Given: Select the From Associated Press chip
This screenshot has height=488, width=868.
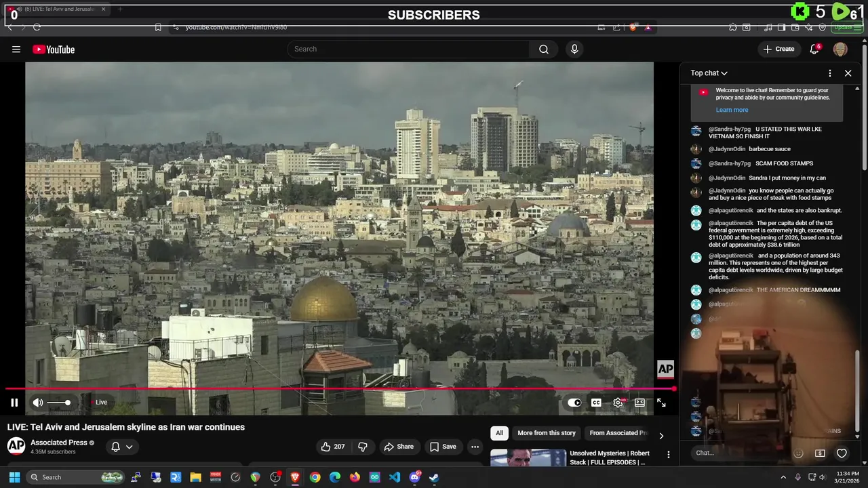Looking at the screenshot, I should (x=617, y=433).
